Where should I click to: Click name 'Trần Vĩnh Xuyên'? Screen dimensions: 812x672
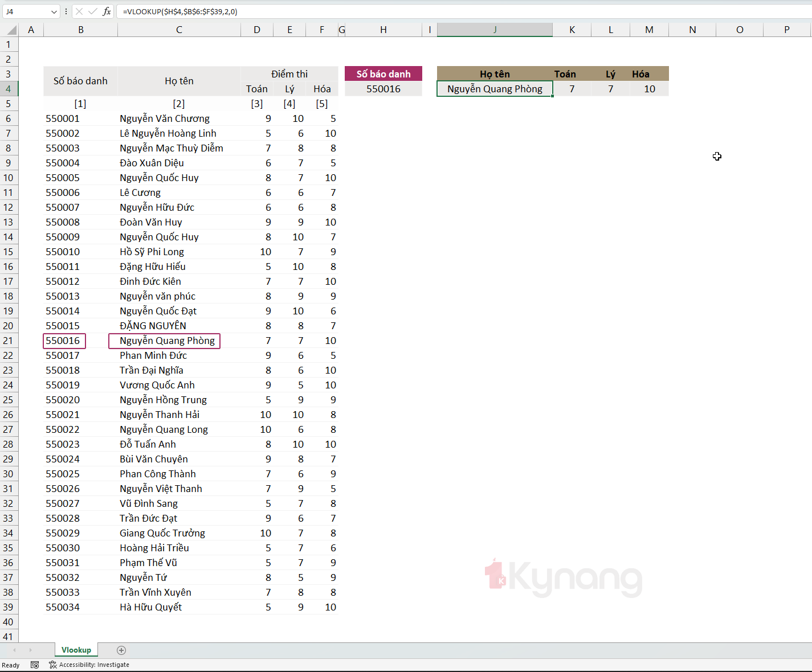(x=156, y=592)
